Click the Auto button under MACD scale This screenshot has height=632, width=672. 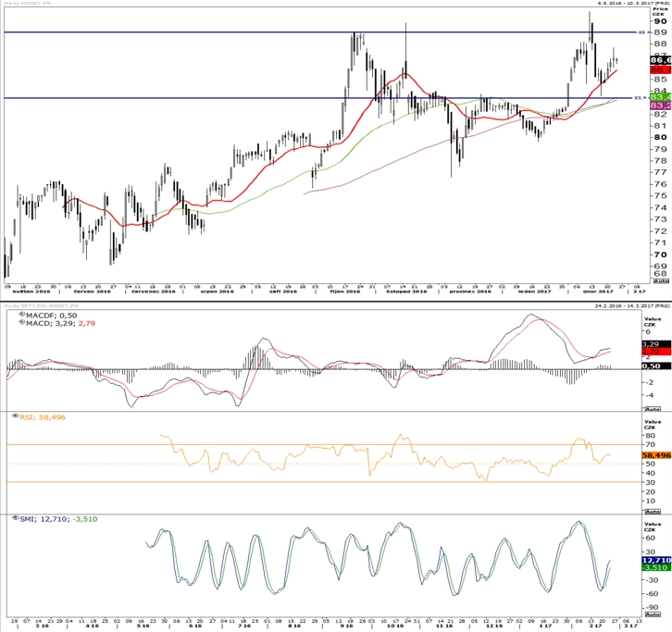(x=653, y=409)
